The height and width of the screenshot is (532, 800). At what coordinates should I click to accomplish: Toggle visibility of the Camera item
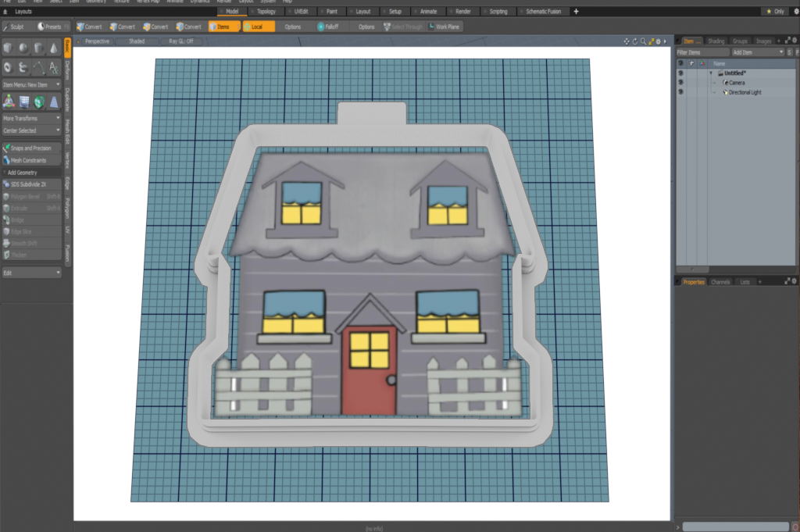(680, 83)
